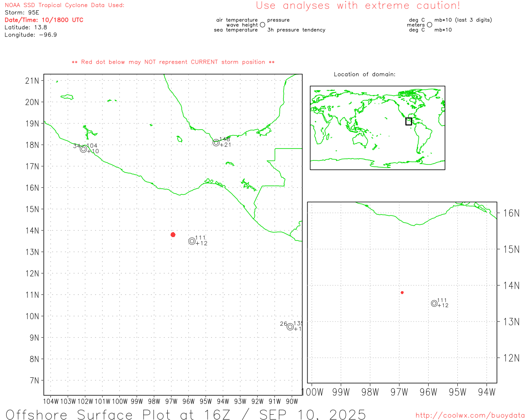Click zoomed map's large '94W' longitude label

(487, 393)
